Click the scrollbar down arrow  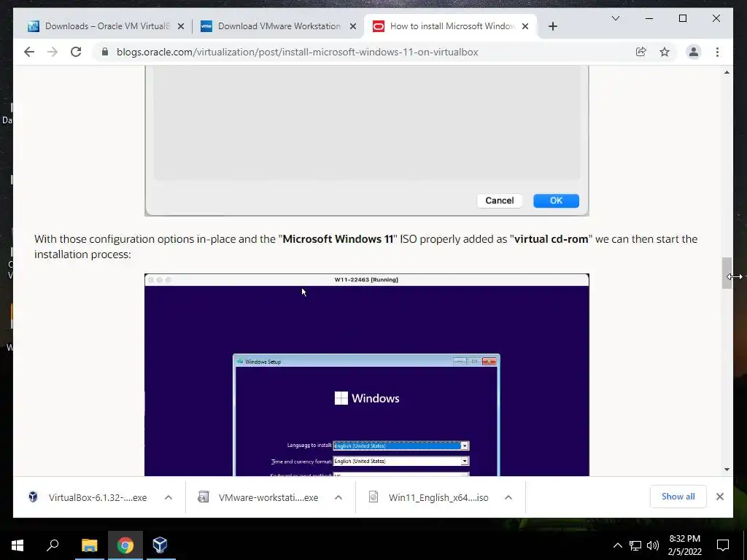pyautogui.click(x=727, y=470)
